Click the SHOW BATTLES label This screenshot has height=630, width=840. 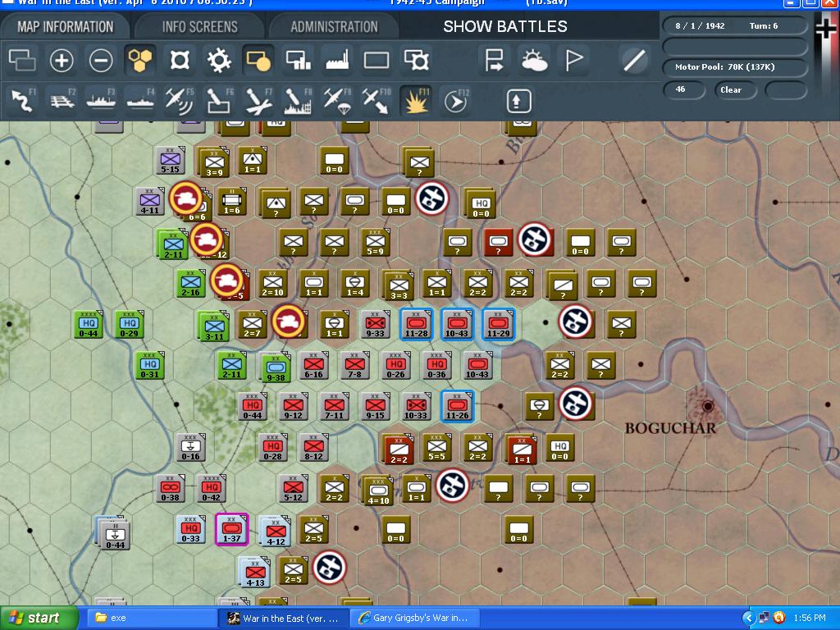[505, 26]
